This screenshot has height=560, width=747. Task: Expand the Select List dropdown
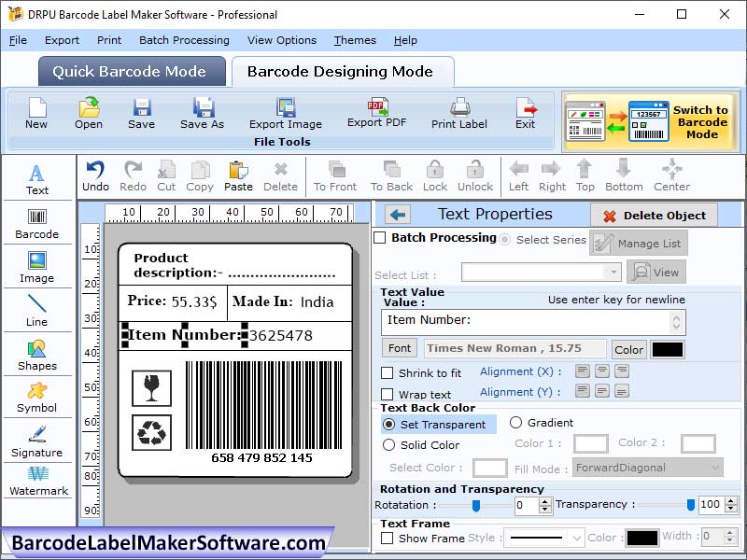[615, 272]
